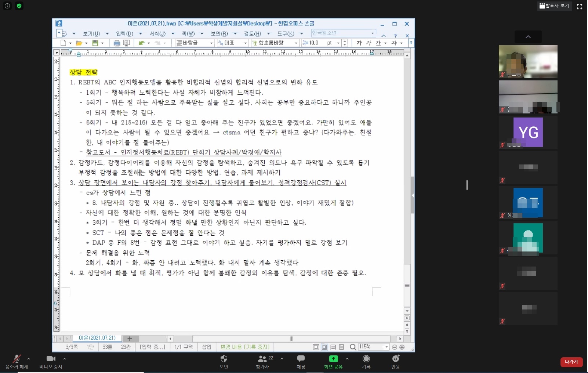Click the first-line indent marker on ruler
Image resolution: width=588 pixels, height=373 pixels.
[x=70, y=51]
